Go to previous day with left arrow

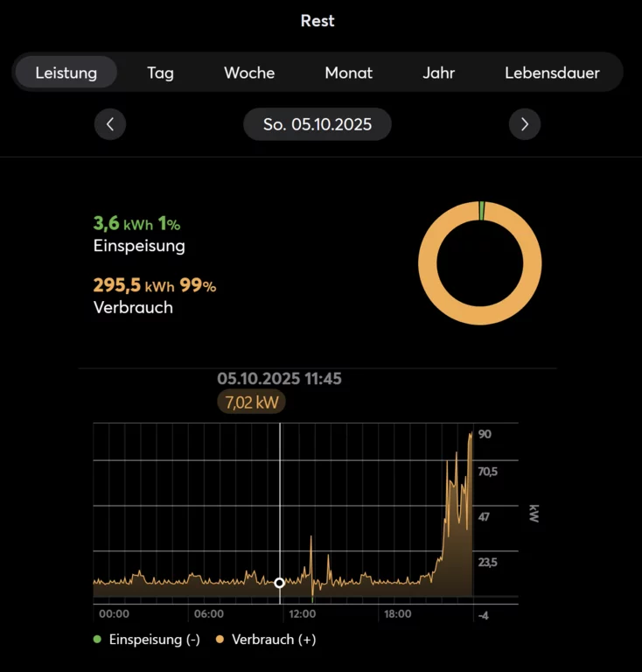pos(110,124)
